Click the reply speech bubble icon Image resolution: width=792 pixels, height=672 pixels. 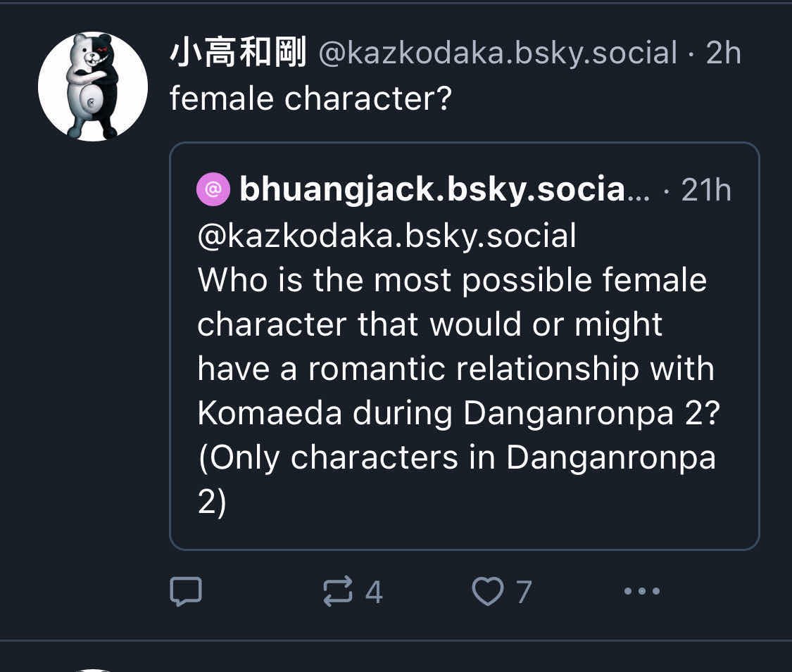tap(186, 592)
